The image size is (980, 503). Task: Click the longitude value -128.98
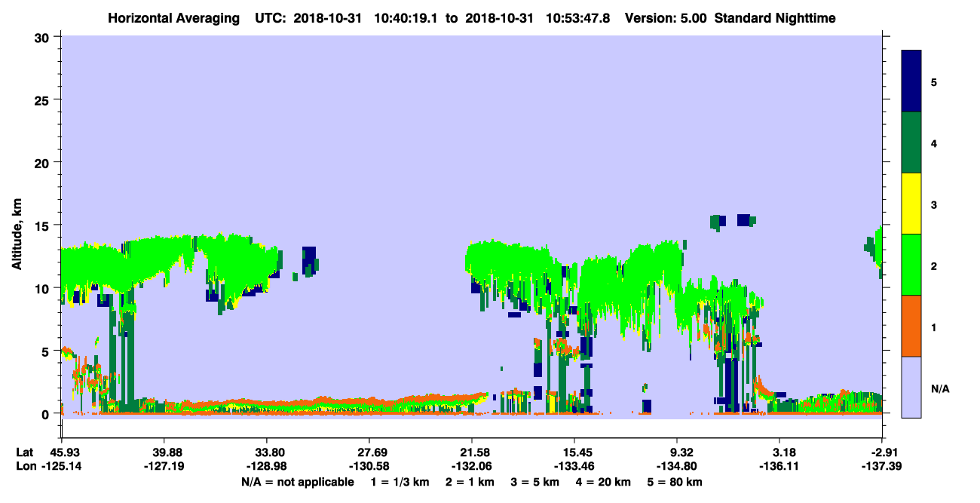266,466
